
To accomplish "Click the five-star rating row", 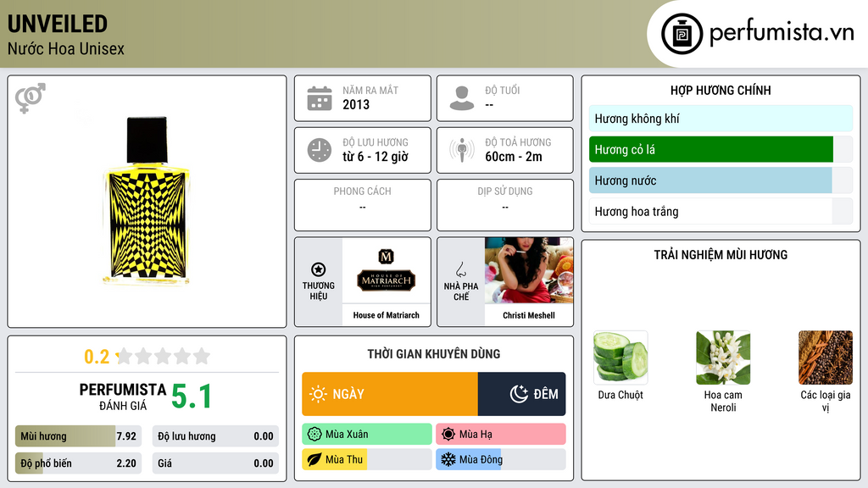I will 163,356.
